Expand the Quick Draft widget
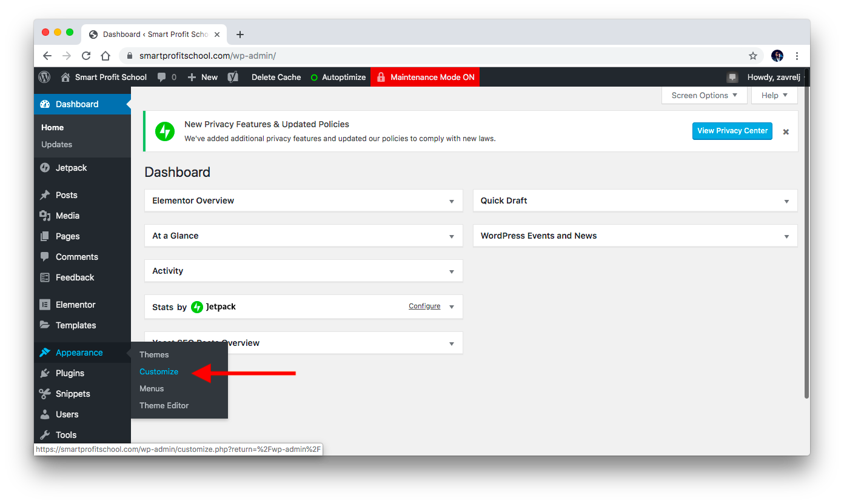 pyautogui.click(x=786, y=201)
